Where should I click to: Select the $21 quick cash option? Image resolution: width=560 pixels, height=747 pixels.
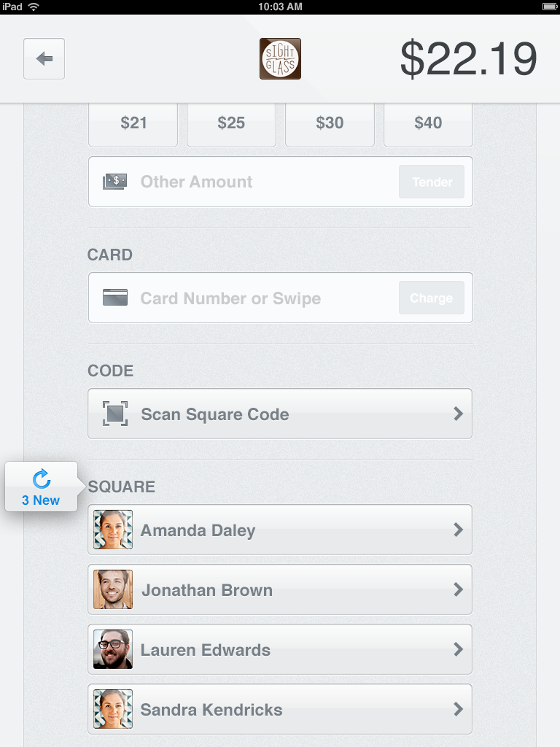133,124
